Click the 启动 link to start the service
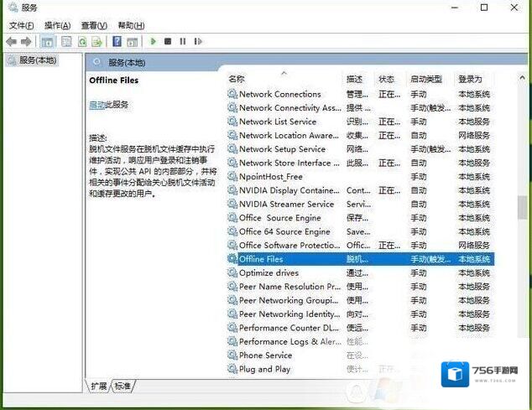 click(96, 105)
